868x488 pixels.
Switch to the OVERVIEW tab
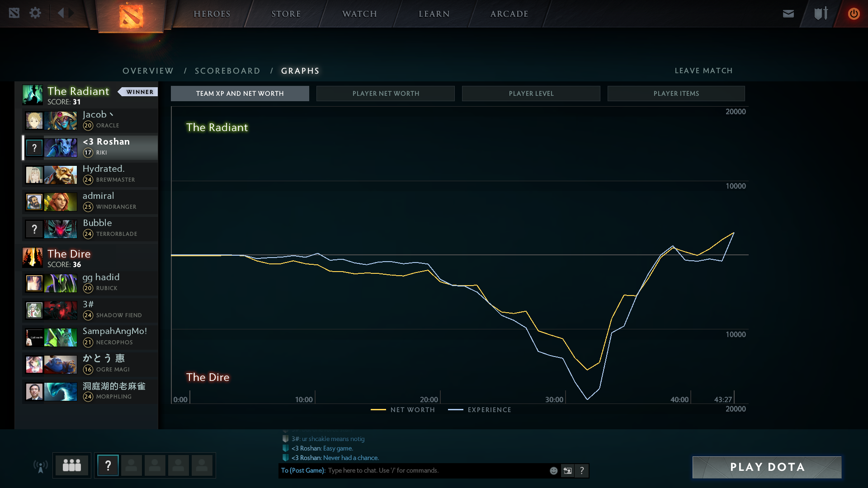click(148, 71)
